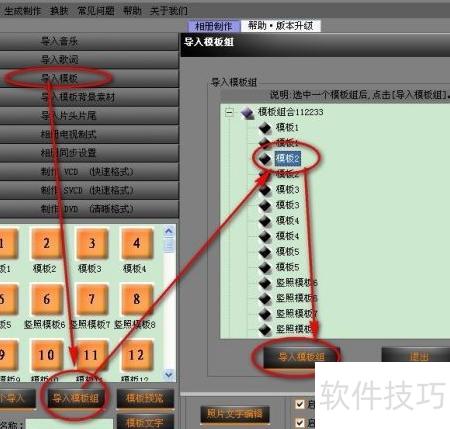Switch to the 帮助·版本升级 tab
Image resolution: width=450 pixels, height=429 pixels.
point(281,26)
